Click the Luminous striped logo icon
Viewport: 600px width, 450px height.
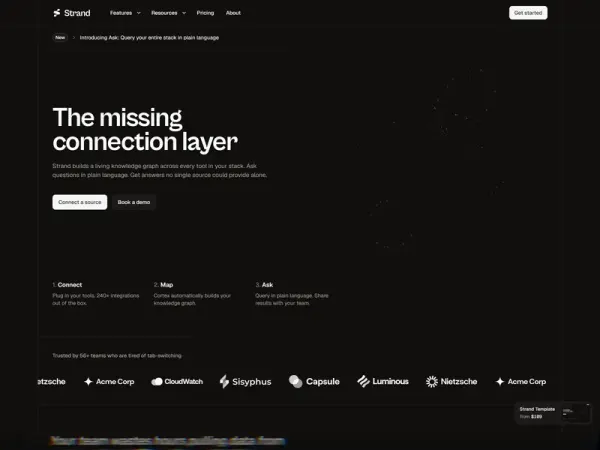pos(363,381)
